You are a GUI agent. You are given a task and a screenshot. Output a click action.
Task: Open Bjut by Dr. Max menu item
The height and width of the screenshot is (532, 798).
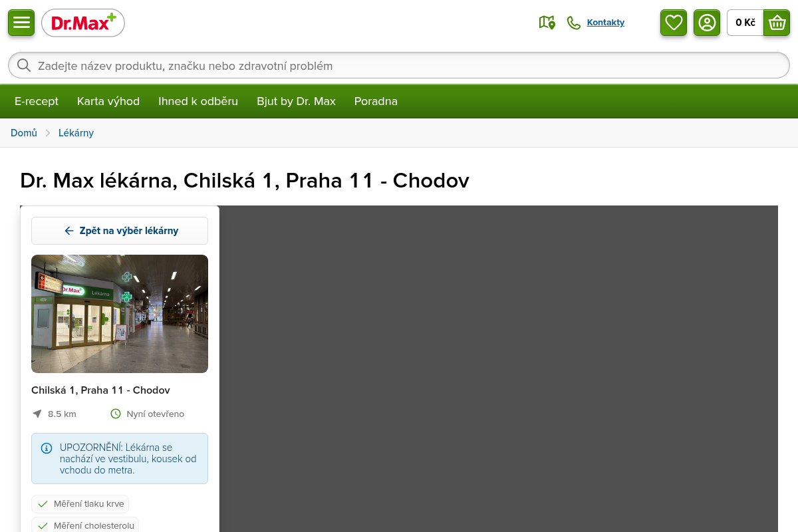[297, 101]
